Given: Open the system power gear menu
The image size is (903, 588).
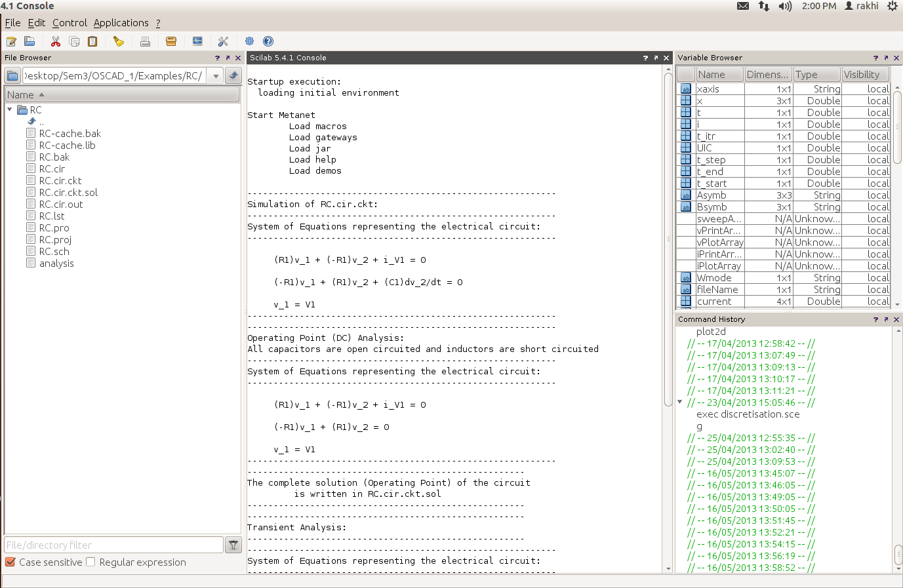Looking at the screenshot, I should pyautogui.click(x=893, y=6).
